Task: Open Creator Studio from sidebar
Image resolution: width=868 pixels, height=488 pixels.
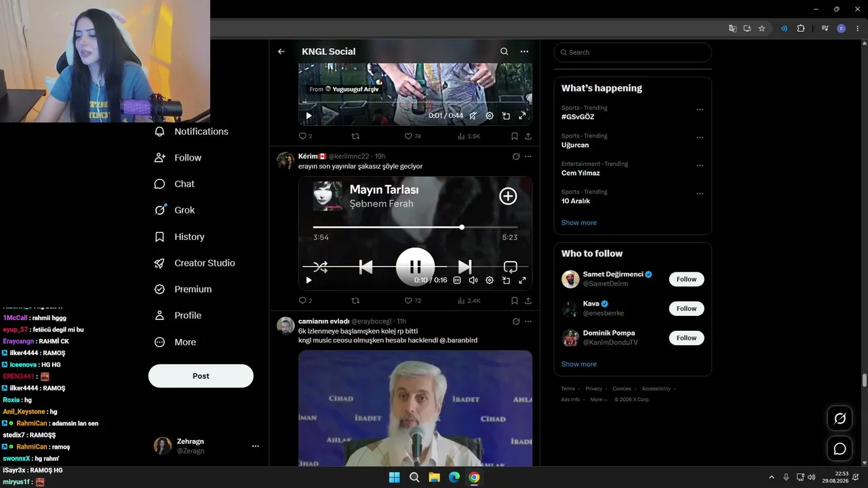Action: [195, 263]
